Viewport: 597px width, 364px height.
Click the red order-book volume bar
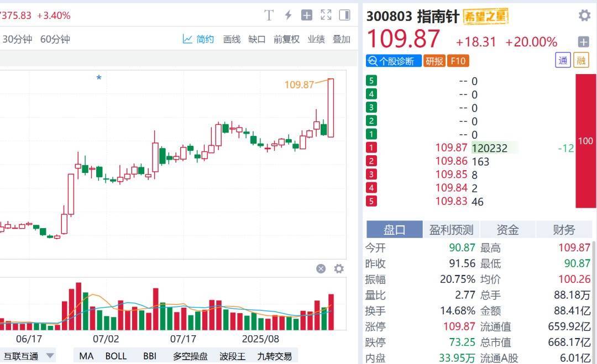pos(585,141)
